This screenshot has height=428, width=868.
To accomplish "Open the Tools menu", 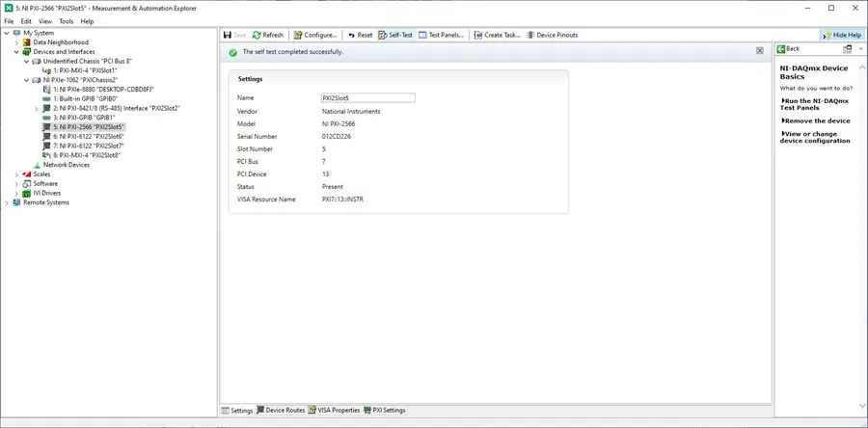I will pyautogui.click(x=66, y=21).
